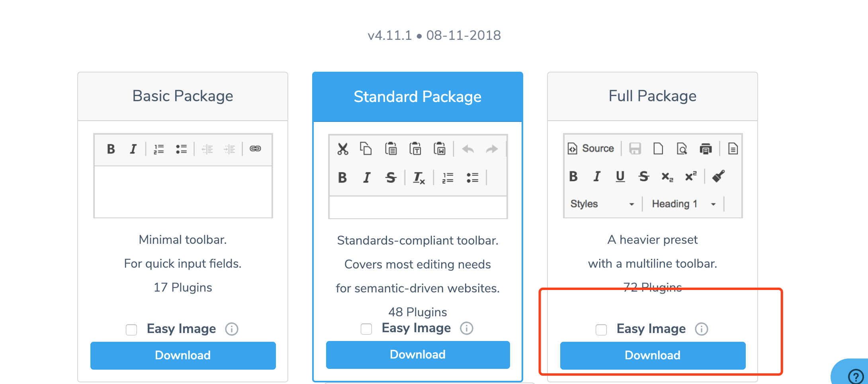Select the Bold icon in Basic Package toolbar
Viewport: 868px width, 384px height.
click(x=111, y=149)
